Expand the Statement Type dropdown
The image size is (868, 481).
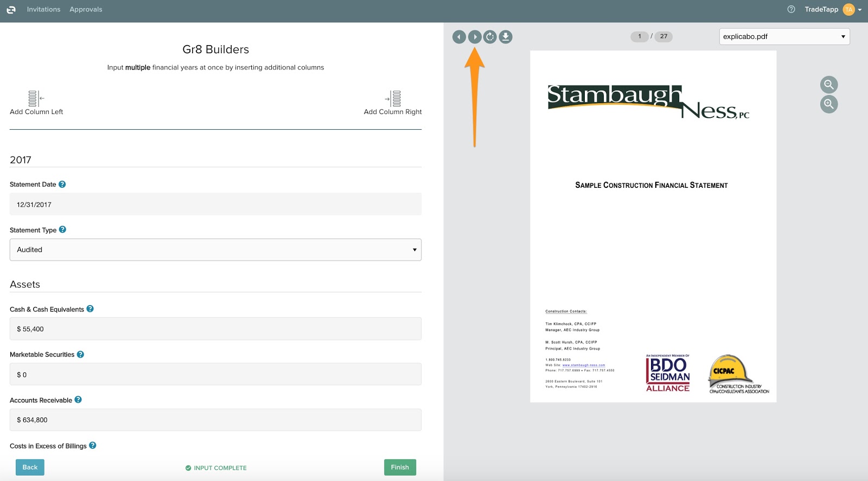[x=215, y=250]
